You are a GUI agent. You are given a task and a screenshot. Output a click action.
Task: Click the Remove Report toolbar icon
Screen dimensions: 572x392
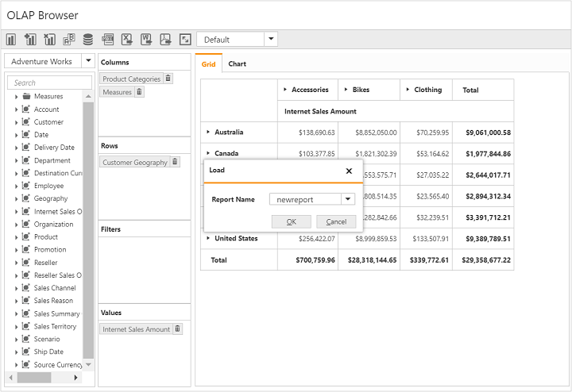[49, 40]
